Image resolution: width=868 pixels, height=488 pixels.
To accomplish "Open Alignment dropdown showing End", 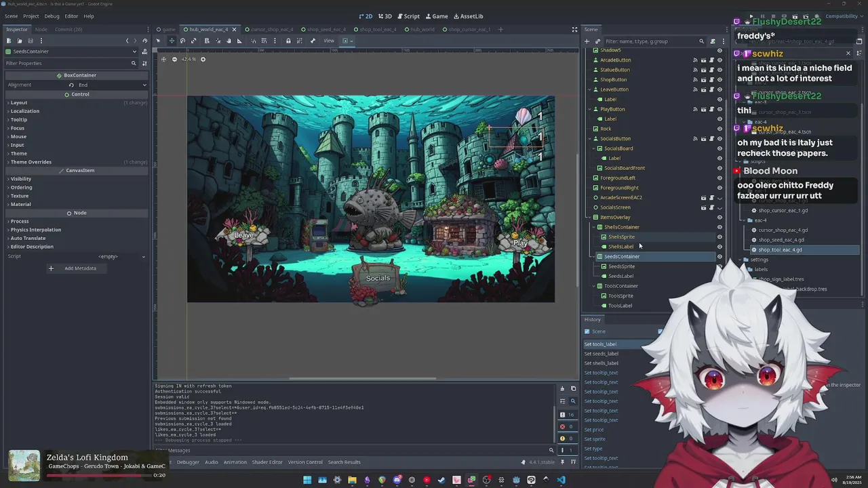I will [x=112, y=85].
